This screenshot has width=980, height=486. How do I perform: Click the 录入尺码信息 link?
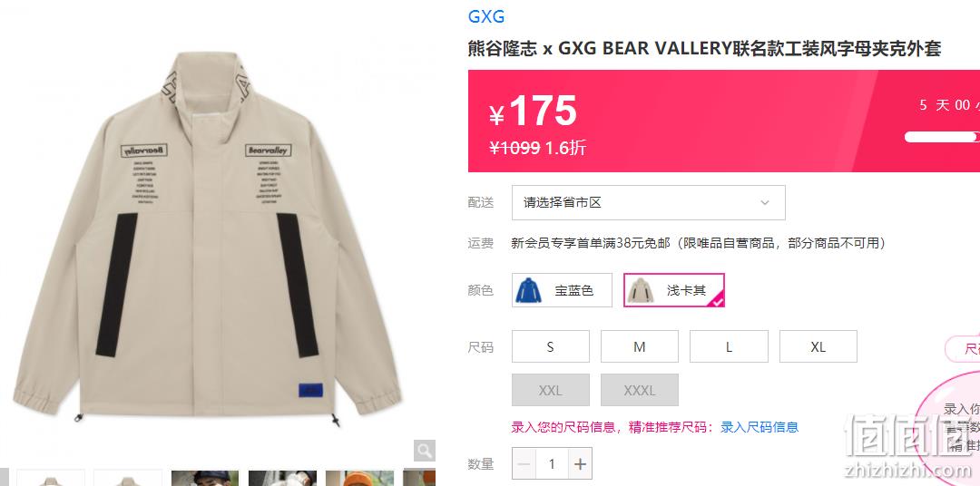pos(759,427)
